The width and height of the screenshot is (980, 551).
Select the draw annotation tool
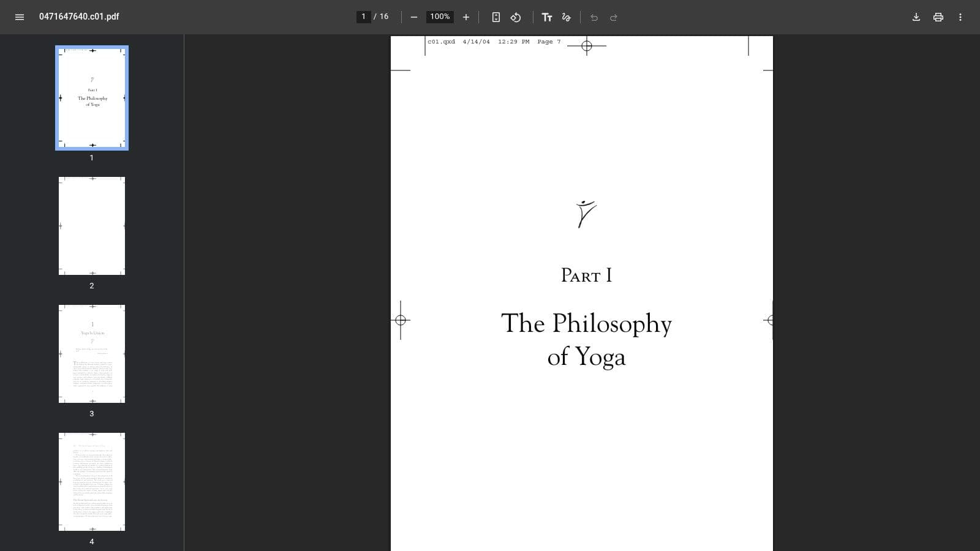click(567, 17)
